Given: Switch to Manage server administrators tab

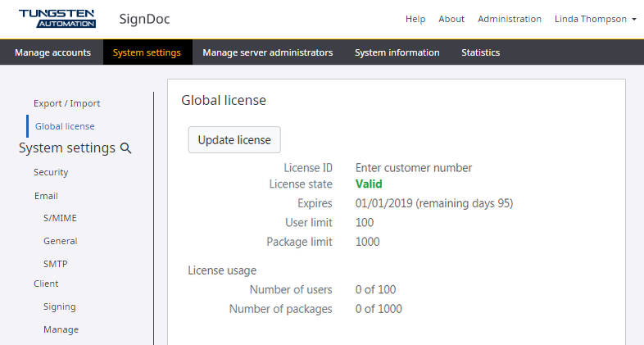Looking at the screenshot, I should point(268,52).
